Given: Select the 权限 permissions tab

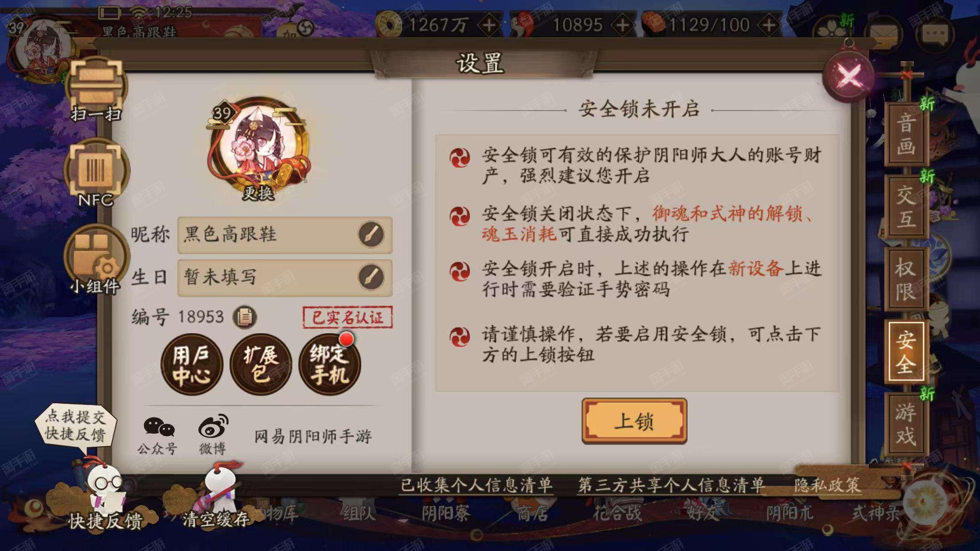Looking at the screenshot, I should click(x=906, y=279).
